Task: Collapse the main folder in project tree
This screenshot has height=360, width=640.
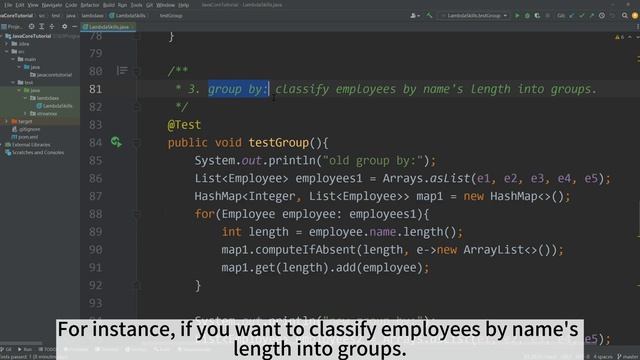Action: click(13, 59)
